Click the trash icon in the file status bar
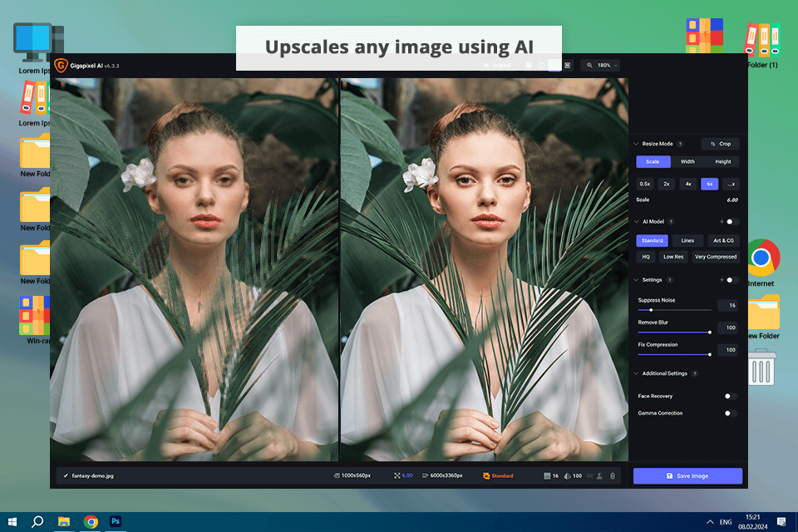The height and width of the screenshot is (532, 798). click(x=613, y=476)
